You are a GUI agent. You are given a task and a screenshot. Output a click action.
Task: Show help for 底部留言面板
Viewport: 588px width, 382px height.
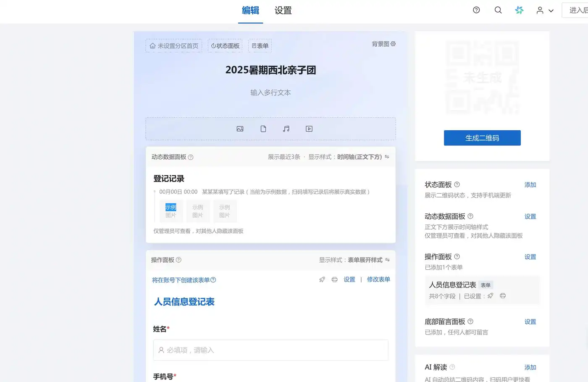tap(470, 321)
